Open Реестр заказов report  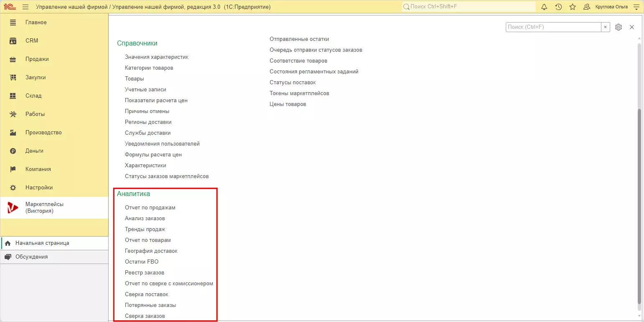tap(145, 273)
